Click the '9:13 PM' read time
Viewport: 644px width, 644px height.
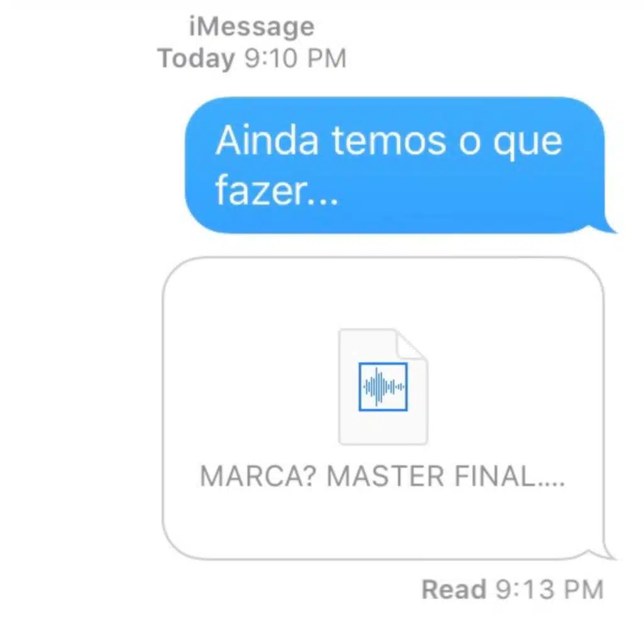550,589
